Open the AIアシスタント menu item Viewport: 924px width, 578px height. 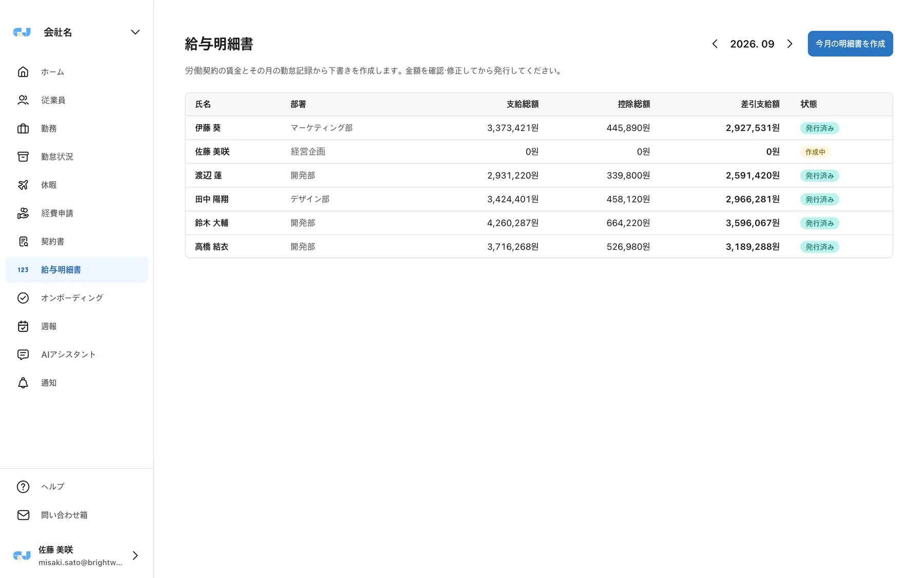76,355
